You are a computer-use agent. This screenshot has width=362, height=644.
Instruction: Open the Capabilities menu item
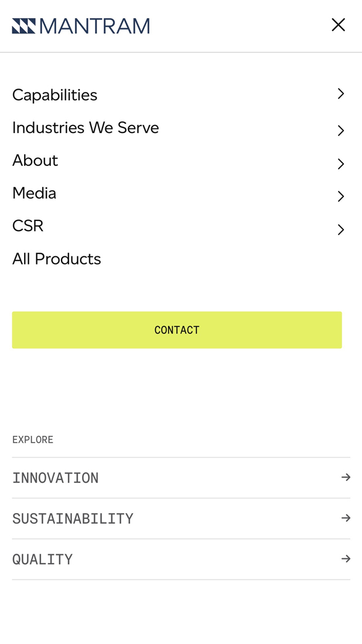point(54,95)
